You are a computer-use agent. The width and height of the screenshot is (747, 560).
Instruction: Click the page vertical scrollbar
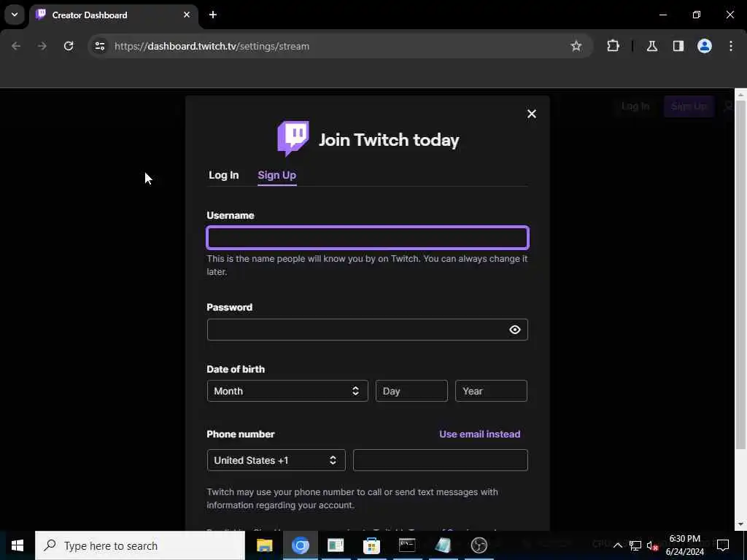(740, 275)
